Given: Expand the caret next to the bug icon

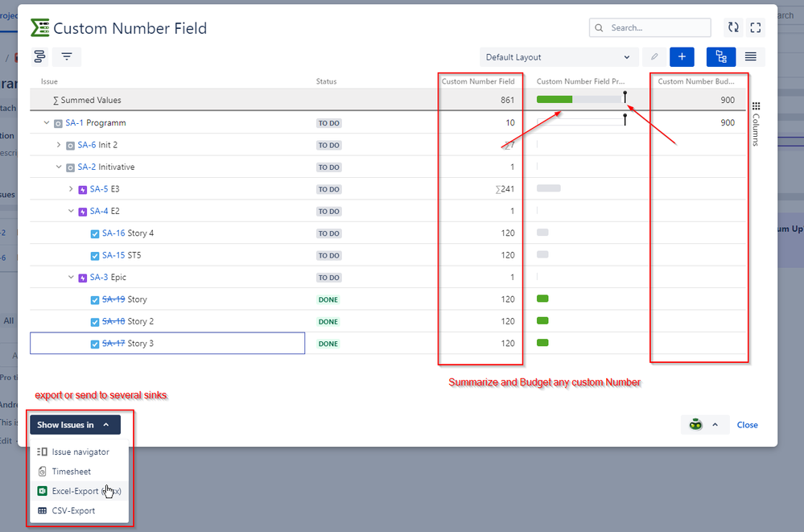Looking at the screenshot, I should click(715, 425).
